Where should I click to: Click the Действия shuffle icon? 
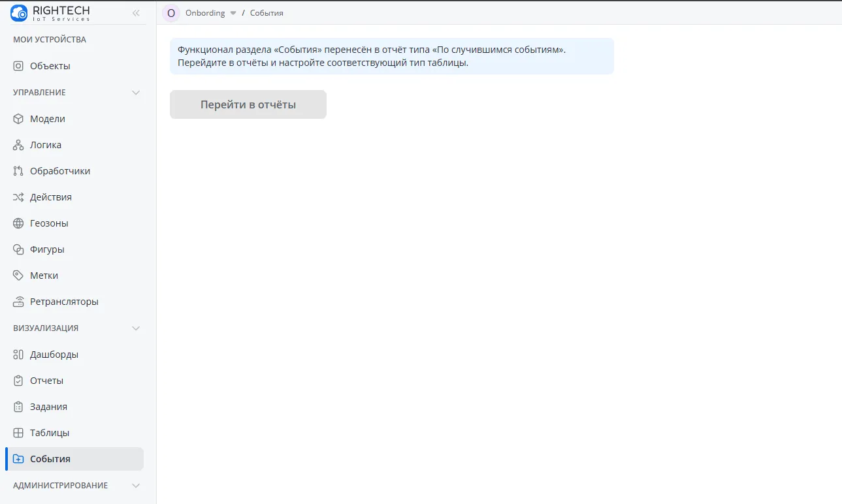18,197
